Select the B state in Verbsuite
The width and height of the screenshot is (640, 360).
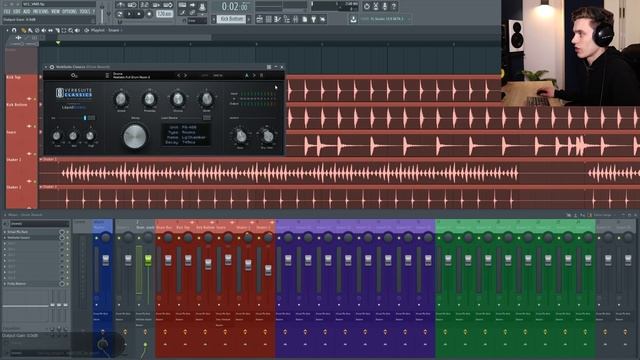pyautogui.click(x=261, y=76)
